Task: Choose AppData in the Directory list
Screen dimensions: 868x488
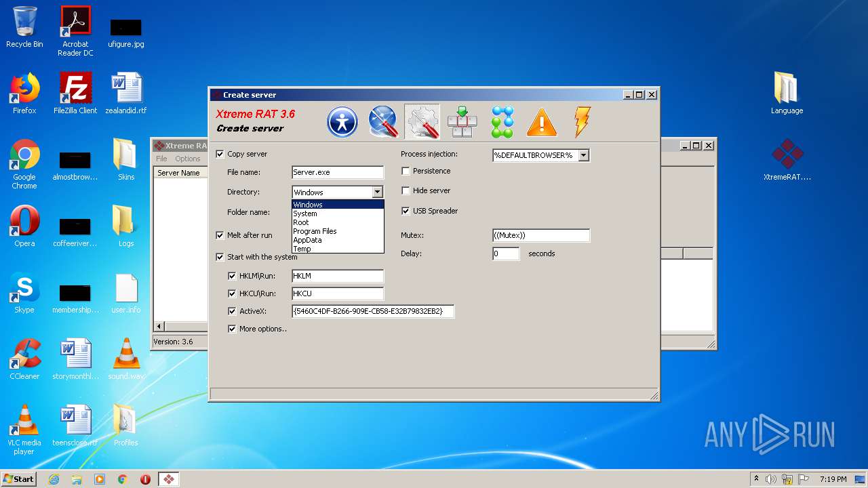Action: point(338,240)
